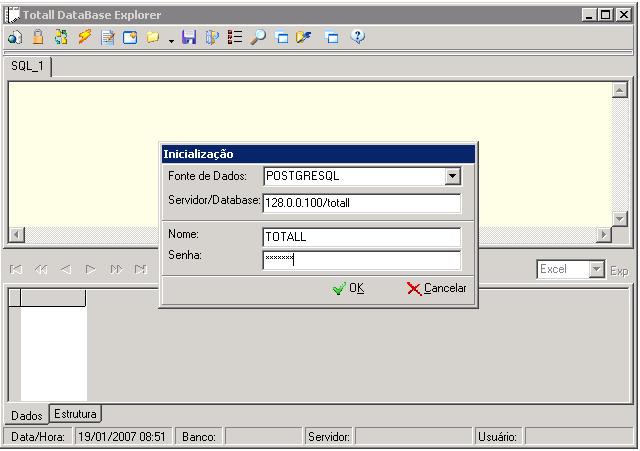Click the green refresh arrows toolbar icon
Screen dimensions: 640x451
coord(61,37)
